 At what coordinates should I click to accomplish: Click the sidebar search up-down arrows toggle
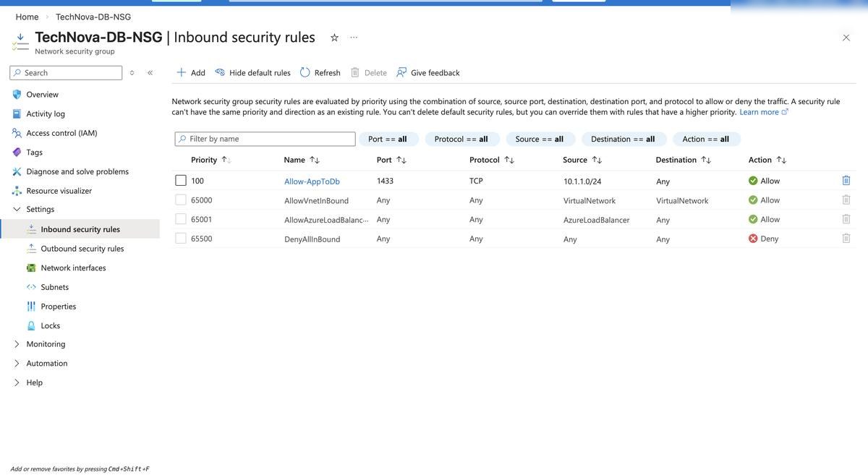coord(132,73)
